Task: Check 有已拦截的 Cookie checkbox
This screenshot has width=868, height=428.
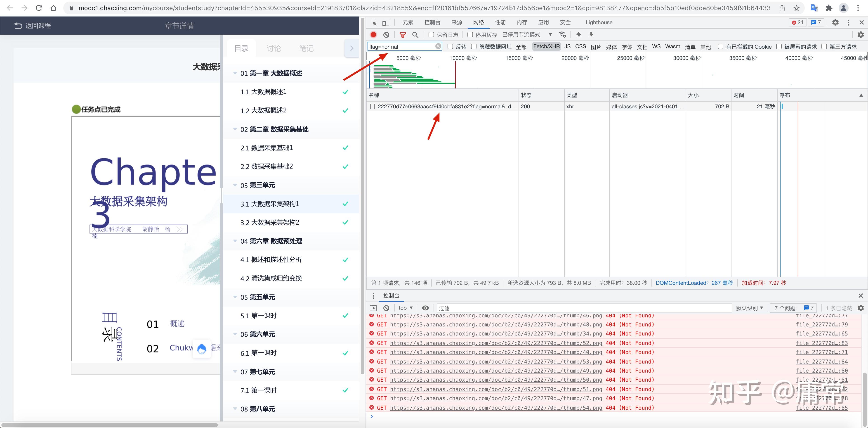Action: click(x=720, y=47)
